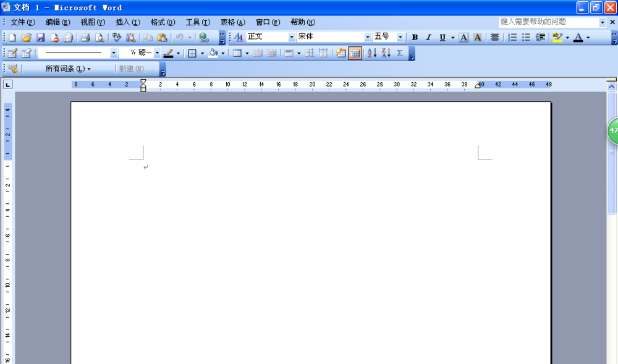Image resolution: width=618 pixels, height=364 pixels.
Task: Toggle numbered list formatting
Action: 512,38
